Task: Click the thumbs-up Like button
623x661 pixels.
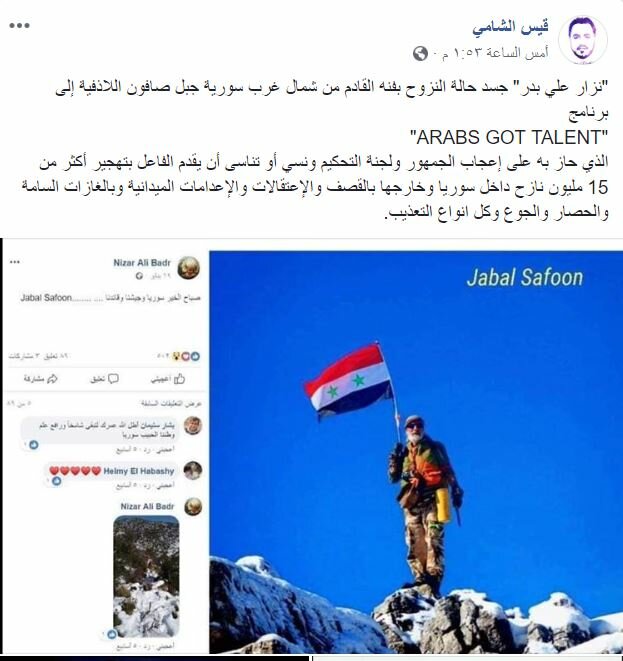Action: click(x=168, y=379)
